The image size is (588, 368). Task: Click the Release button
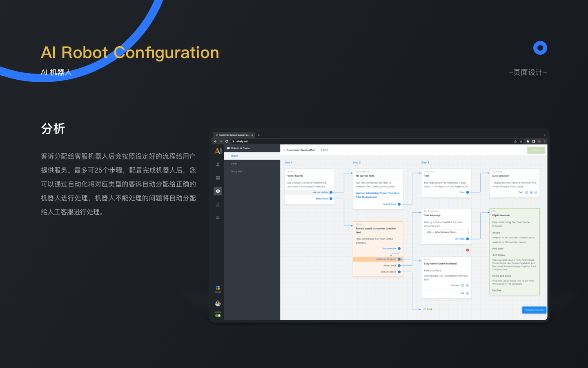[x=536, y=150]
